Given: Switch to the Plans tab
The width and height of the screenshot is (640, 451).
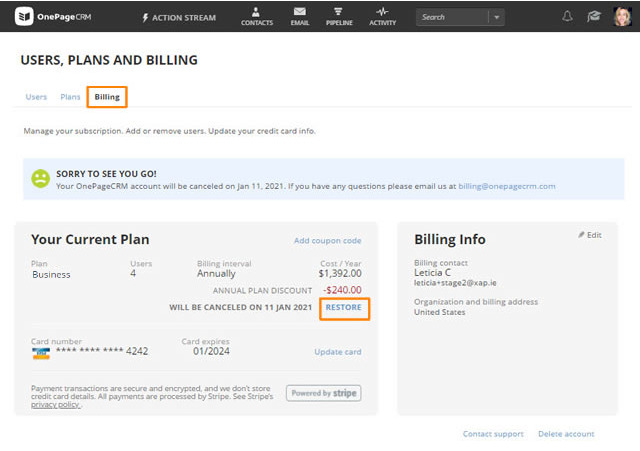Looking at the screenshot, I should (x=70, y=97).
